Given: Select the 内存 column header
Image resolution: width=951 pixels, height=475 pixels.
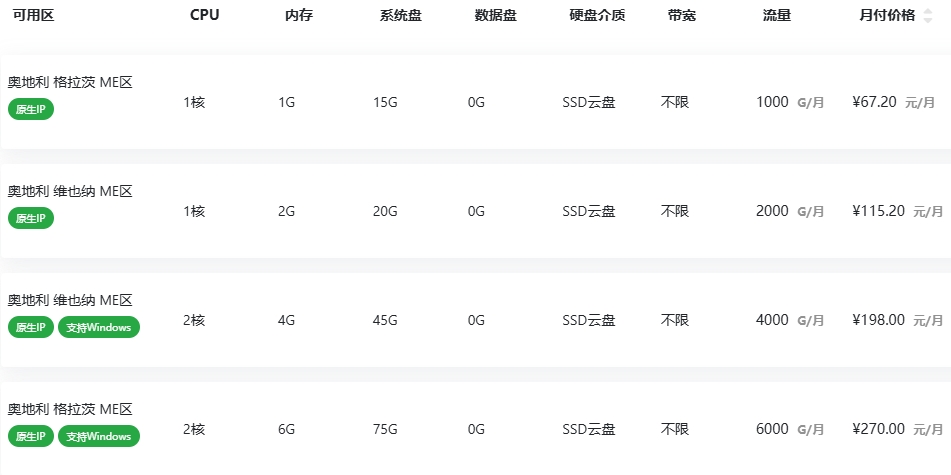Looking at the screenshot, I should (299, 16).
